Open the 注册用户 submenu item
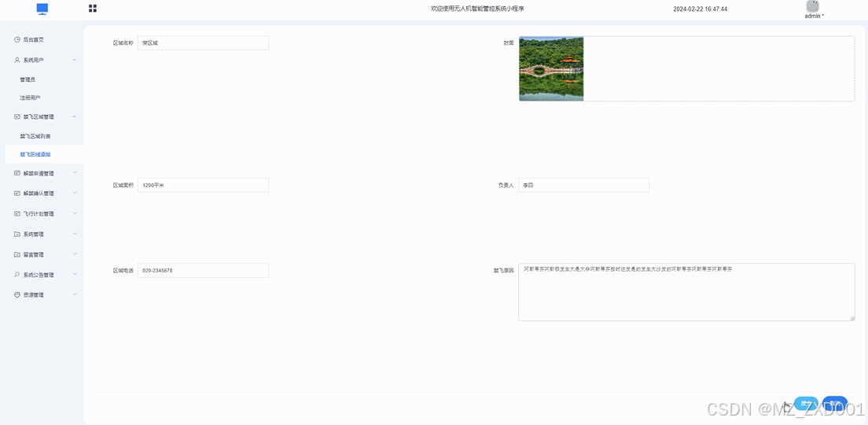 pos(30,98)
